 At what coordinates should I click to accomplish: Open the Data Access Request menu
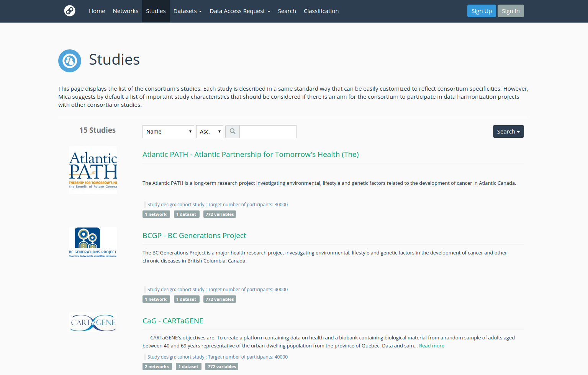pos(240,11)
